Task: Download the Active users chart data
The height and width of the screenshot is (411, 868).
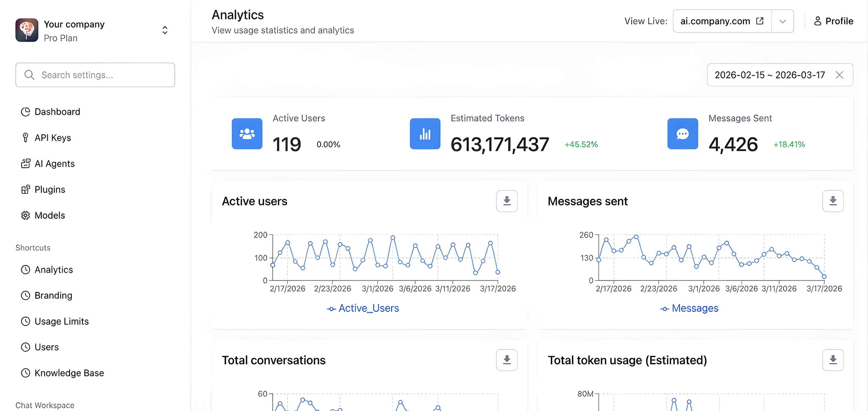Action: (507, 201)
